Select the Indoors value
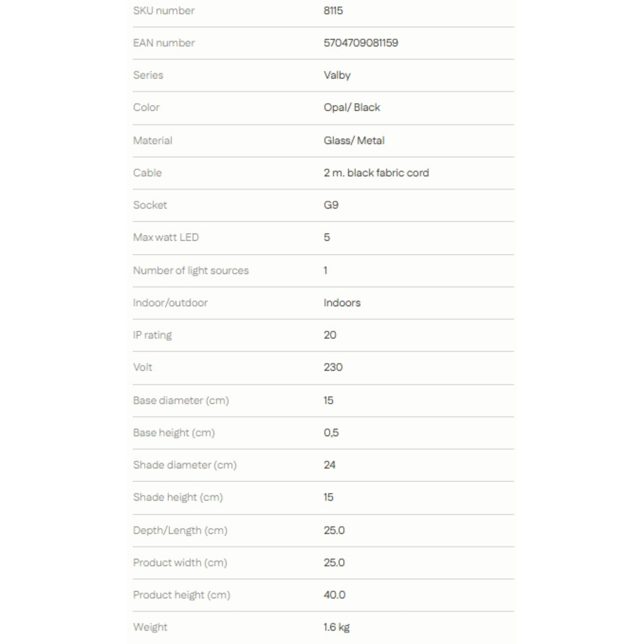644x644 pixels. pos(342,303)
